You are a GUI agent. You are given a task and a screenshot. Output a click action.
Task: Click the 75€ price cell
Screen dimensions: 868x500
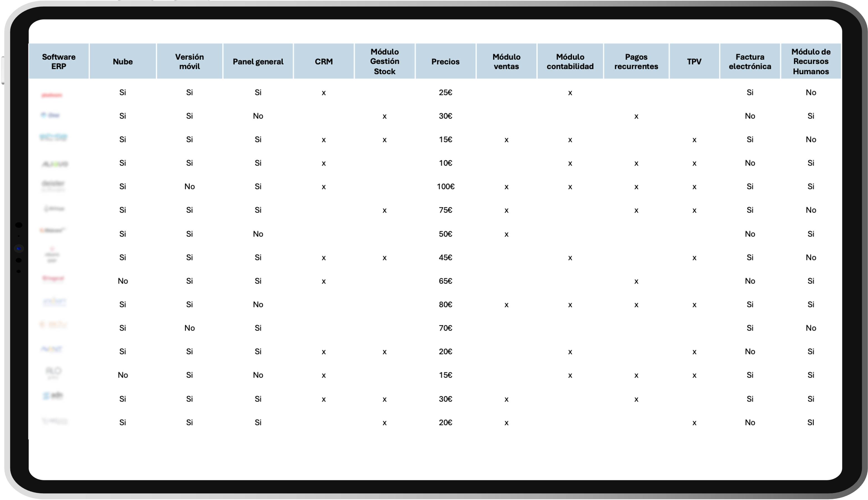445,210
